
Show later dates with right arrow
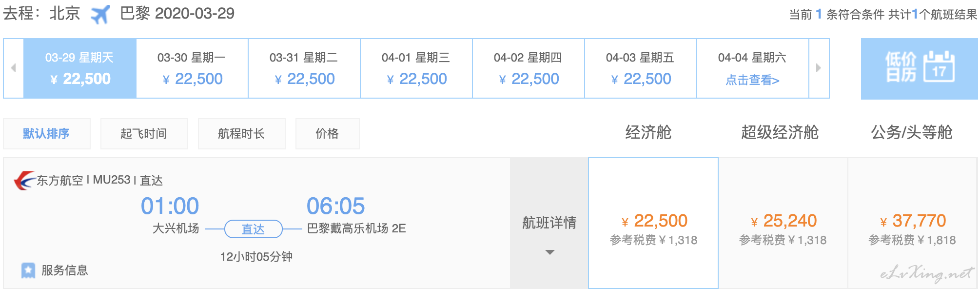pyautogui.click(x=819, y=68)
